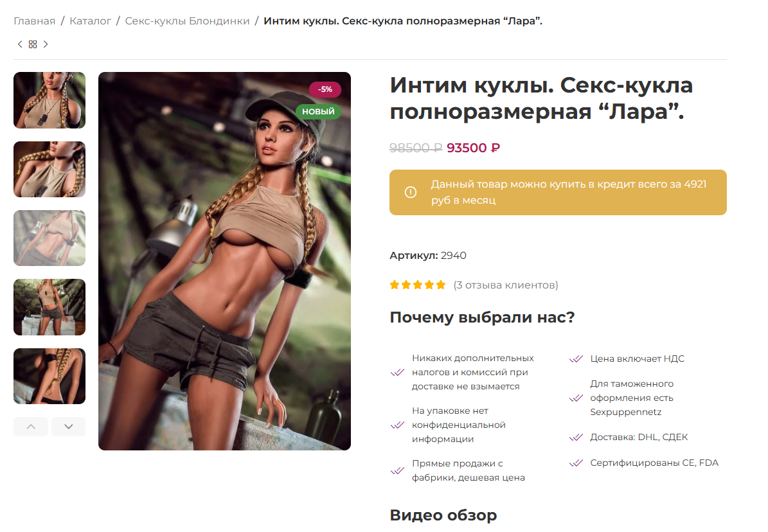Image resolution: width=768 pixels, height=532 pixels.
Task: Open the Главная breadcrumb link
Action: click(x=34, y=21)
